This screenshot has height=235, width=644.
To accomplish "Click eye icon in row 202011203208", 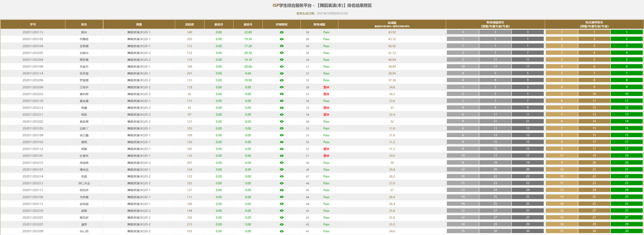I will click(x=281, y=87).
